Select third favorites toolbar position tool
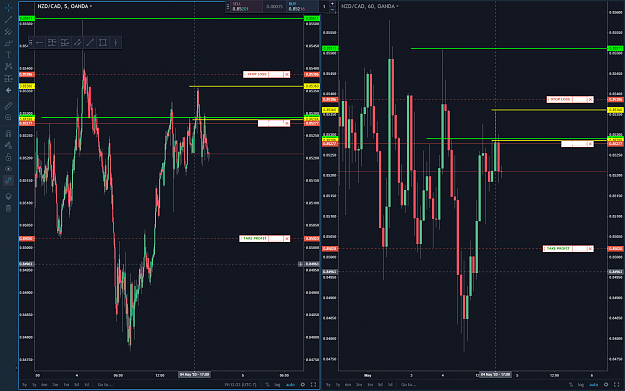 click(x=65, y=42)
